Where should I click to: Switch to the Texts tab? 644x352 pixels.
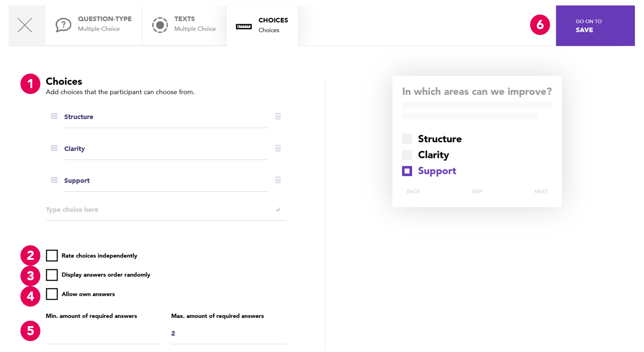click(x=184, y=25)
